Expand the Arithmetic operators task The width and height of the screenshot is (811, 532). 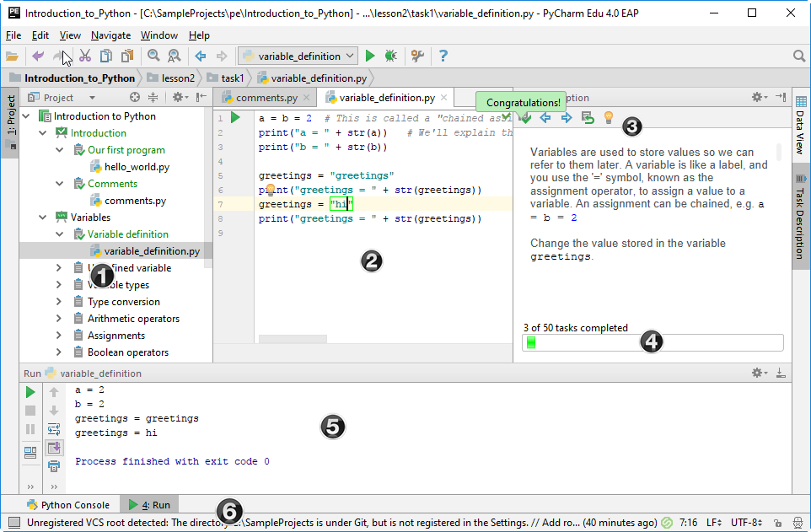[x=58, y=319]
